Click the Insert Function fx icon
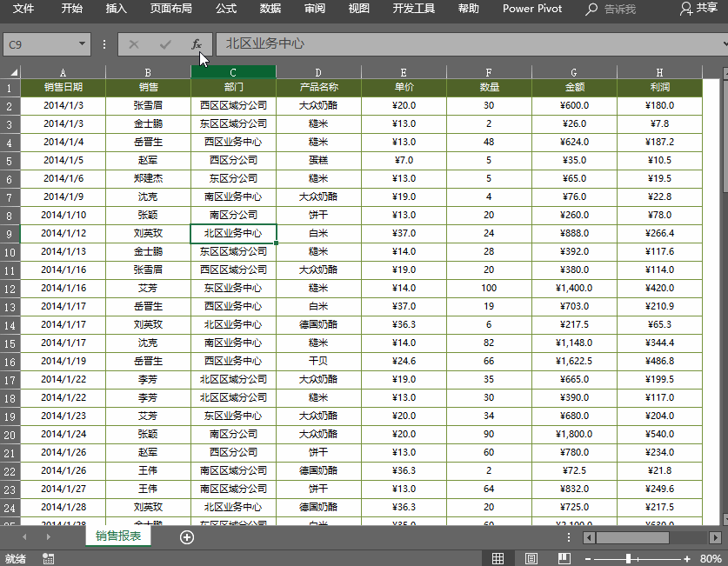728x566 pixels. 196,44
